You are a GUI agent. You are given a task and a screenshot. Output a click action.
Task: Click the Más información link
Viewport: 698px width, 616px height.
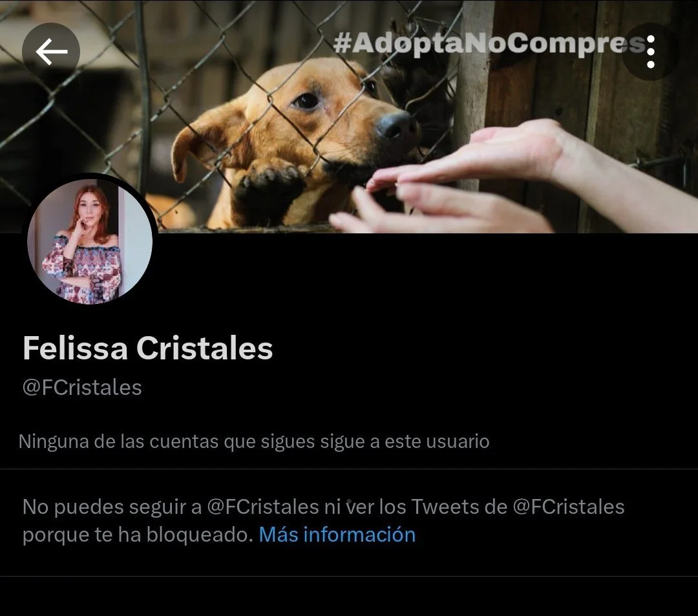[337, 534]
